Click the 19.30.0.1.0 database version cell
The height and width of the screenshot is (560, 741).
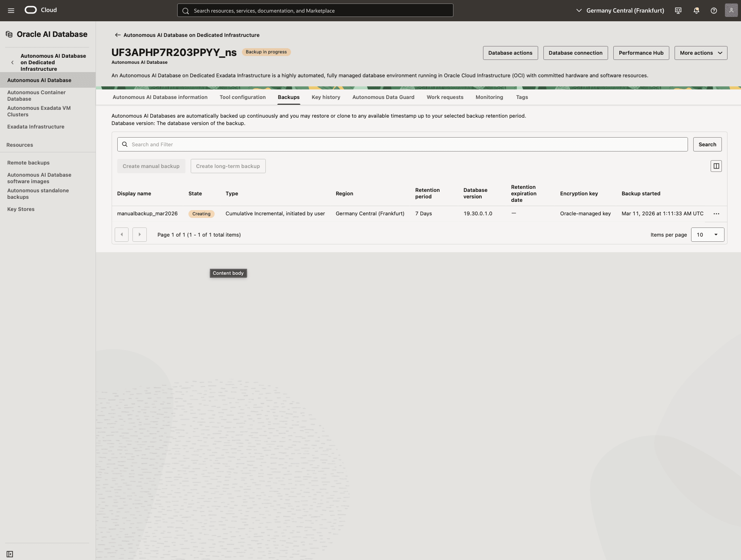click(x=478, y=214)
